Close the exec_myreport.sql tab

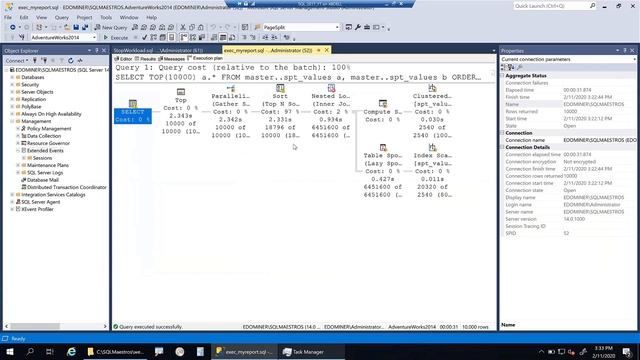(327, 50)
